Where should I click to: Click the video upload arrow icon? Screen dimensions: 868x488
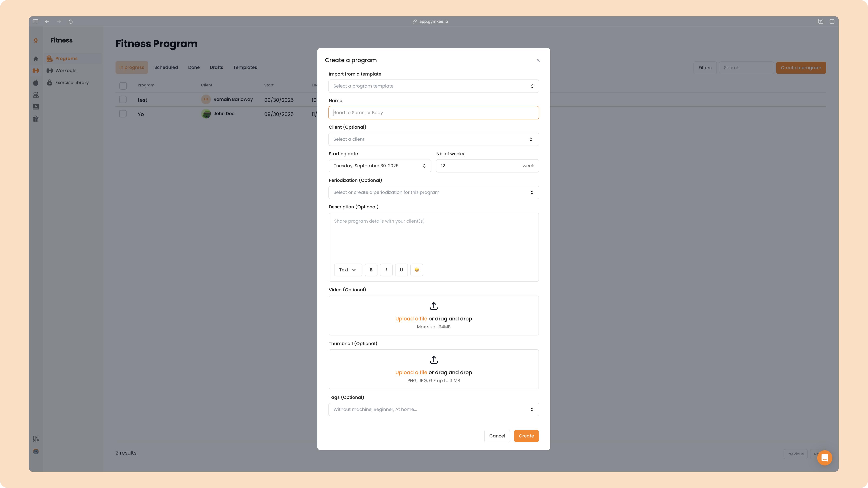click(434, 306)
